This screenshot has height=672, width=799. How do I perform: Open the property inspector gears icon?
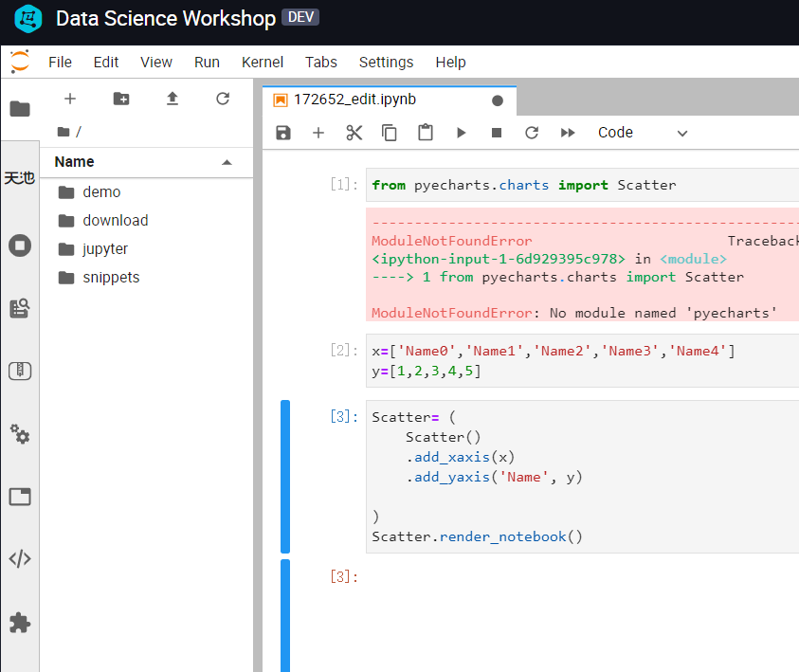coord(20,433)
